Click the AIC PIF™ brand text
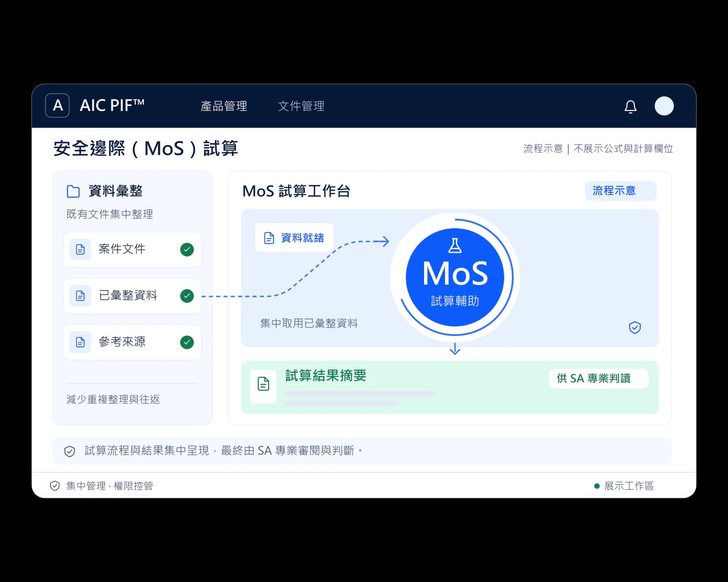 tap(112, 105)
